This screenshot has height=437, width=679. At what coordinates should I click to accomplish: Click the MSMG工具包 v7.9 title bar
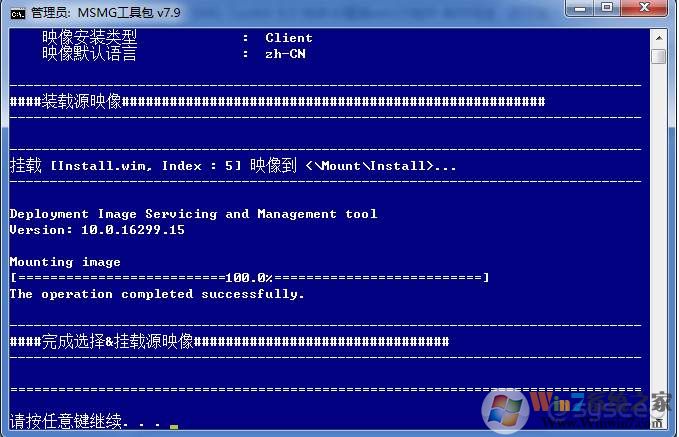click(x=300, y=11)
